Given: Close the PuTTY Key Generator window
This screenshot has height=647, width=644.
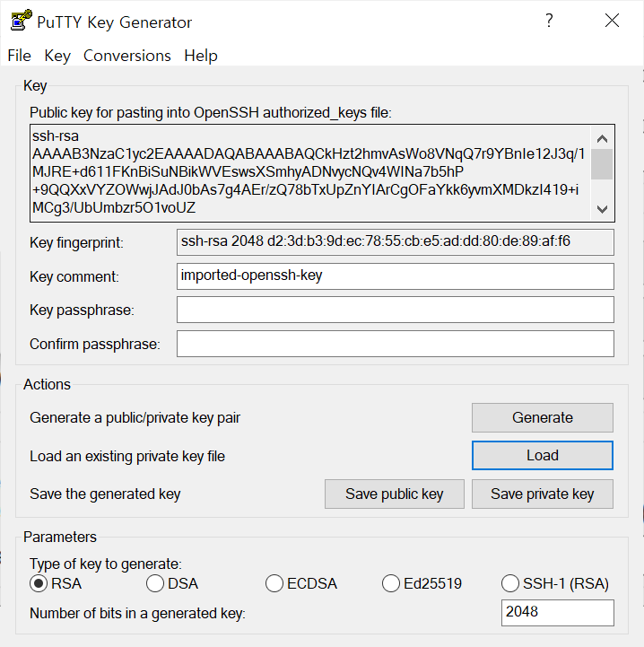Looking at the screenshot, I should (x=612, y=21).
